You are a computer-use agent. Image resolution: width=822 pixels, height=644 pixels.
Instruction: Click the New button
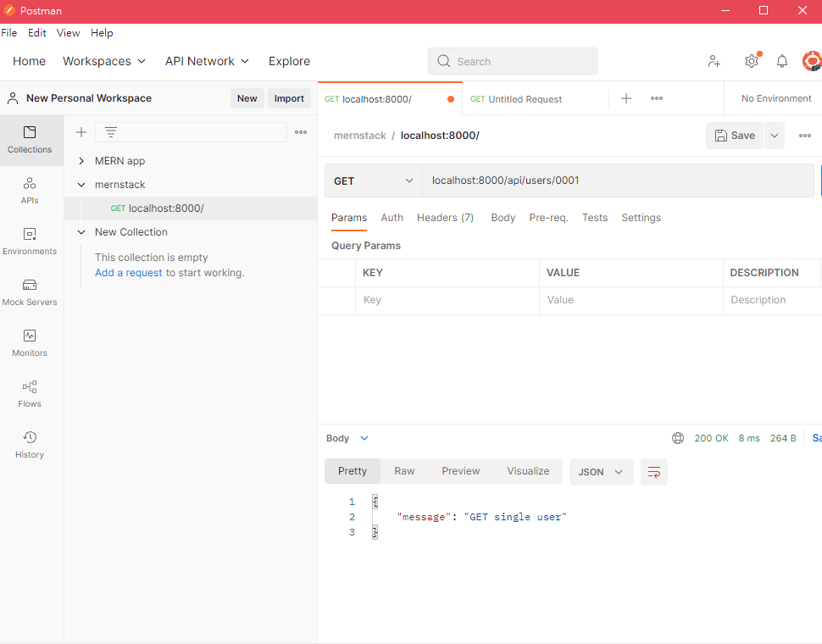247,98
